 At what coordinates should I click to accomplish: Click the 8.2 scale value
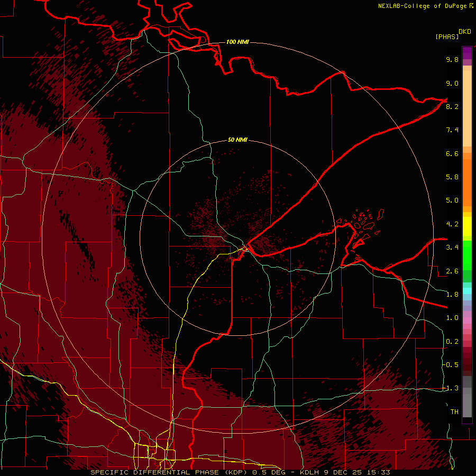coord(452,106)
